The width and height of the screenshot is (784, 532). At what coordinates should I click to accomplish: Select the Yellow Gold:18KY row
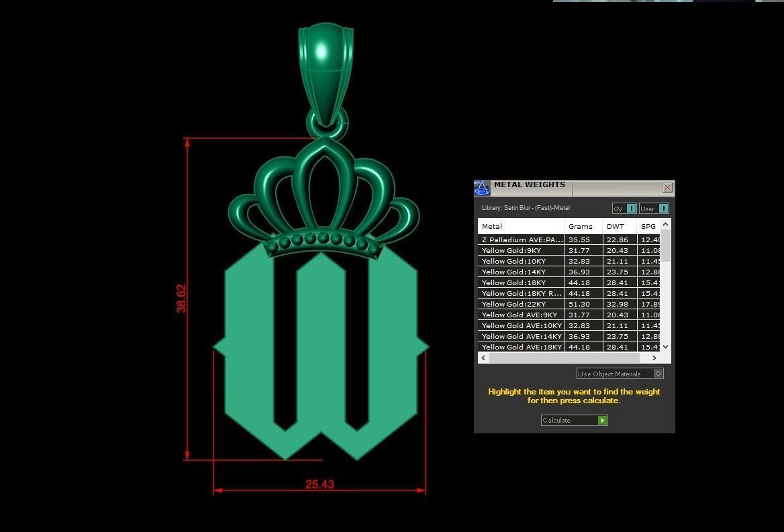click(569, 282)
